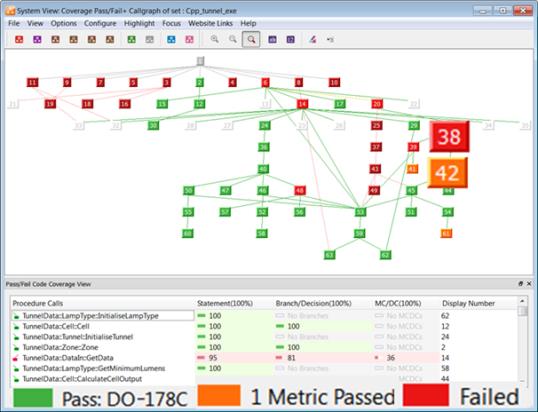Viewport: 538px width, 412px height.
Task: Click the coverage table vertical scrollbar
Action: coord(522,340)
